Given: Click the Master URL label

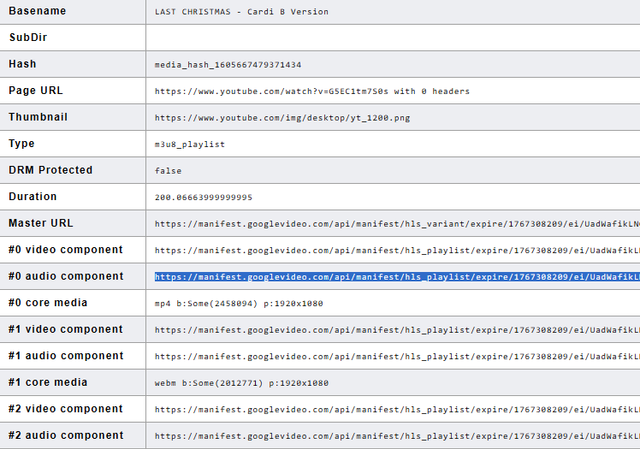Looking at the screenshot, I should pos(41,223).
